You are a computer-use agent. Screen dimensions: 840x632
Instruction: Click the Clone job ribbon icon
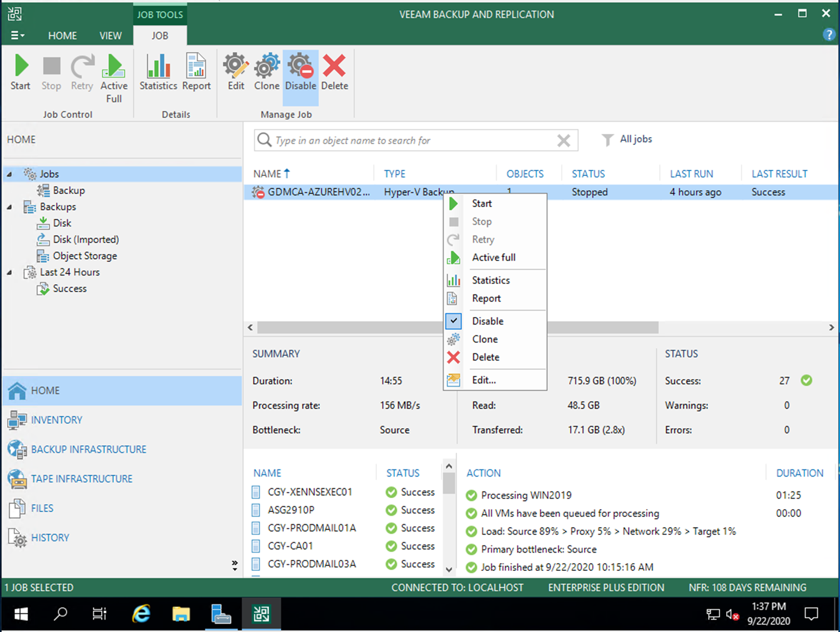click(x=267, y=72)
